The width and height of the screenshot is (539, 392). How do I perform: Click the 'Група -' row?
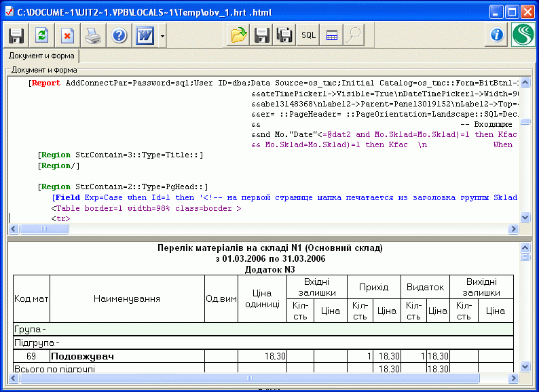pos(263,329)
